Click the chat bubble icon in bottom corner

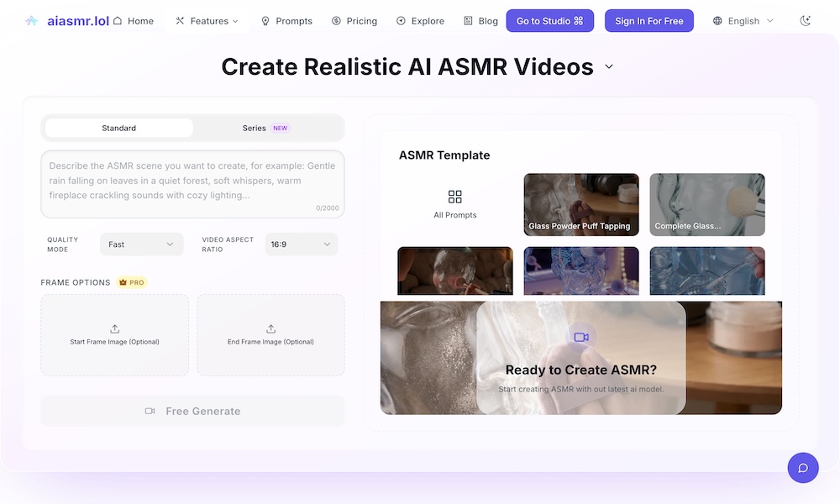click(x=802, y=468)
